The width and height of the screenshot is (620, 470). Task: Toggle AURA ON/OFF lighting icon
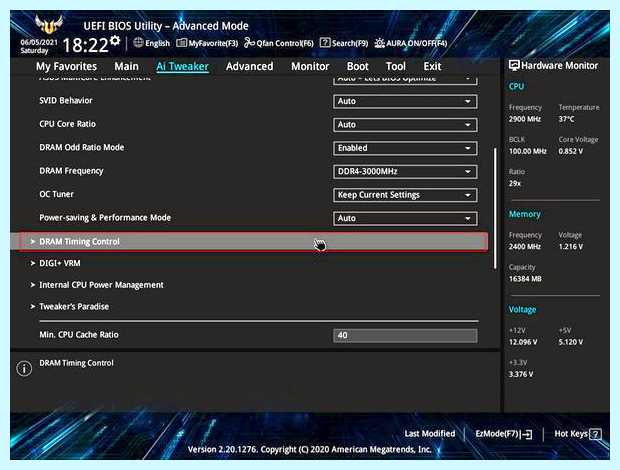click(380, 43)
